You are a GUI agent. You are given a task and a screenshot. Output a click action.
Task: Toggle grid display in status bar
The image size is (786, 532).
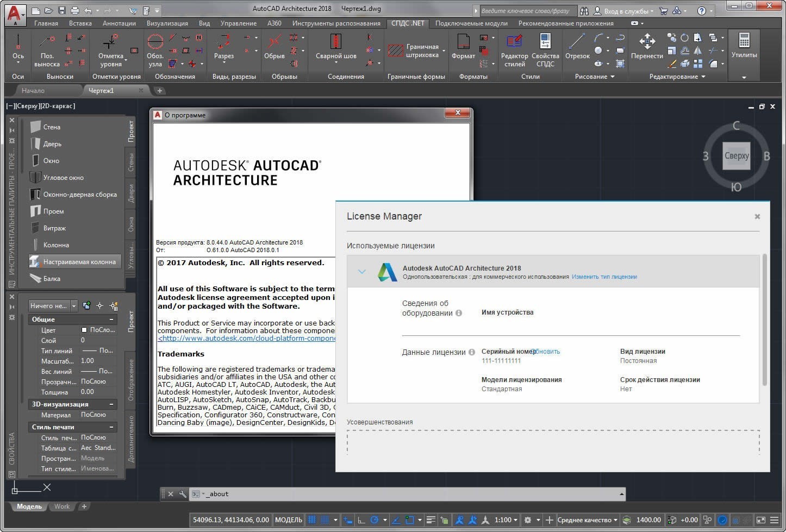click(312, 520)
